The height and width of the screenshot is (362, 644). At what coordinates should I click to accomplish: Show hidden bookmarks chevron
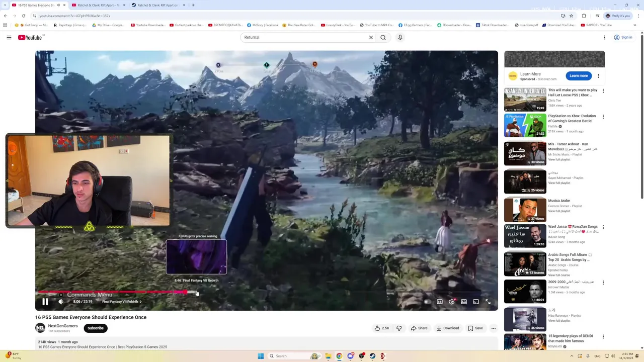[635, 25]
